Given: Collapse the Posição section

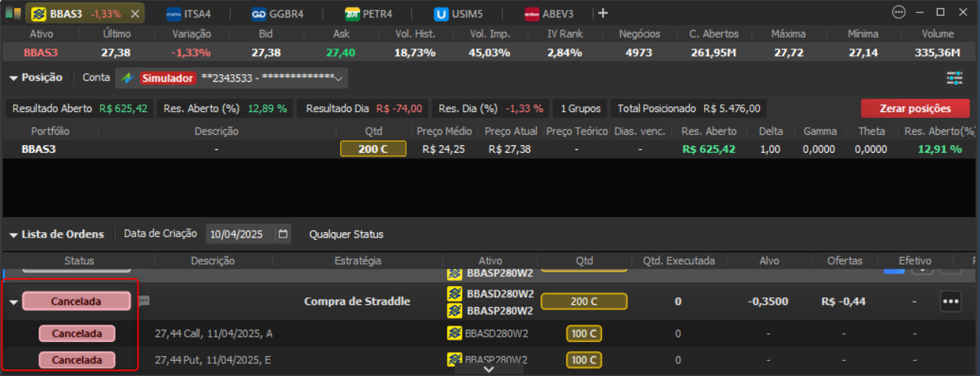Looking at the screenshot, I should [13, 78].
